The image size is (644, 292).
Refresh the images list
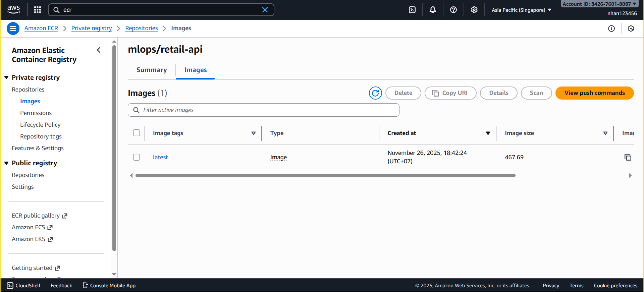(375, 93)
